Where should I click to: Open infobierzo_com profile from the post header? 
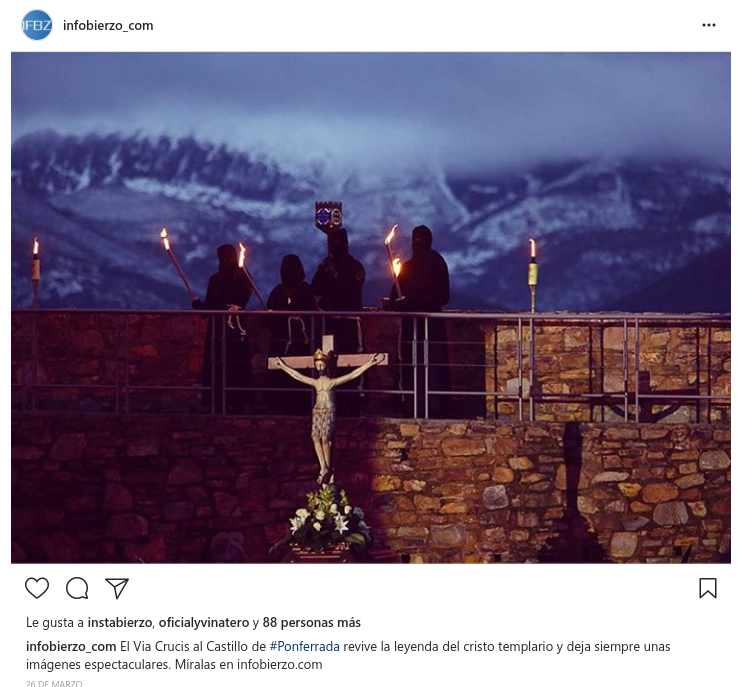[108, 25]
